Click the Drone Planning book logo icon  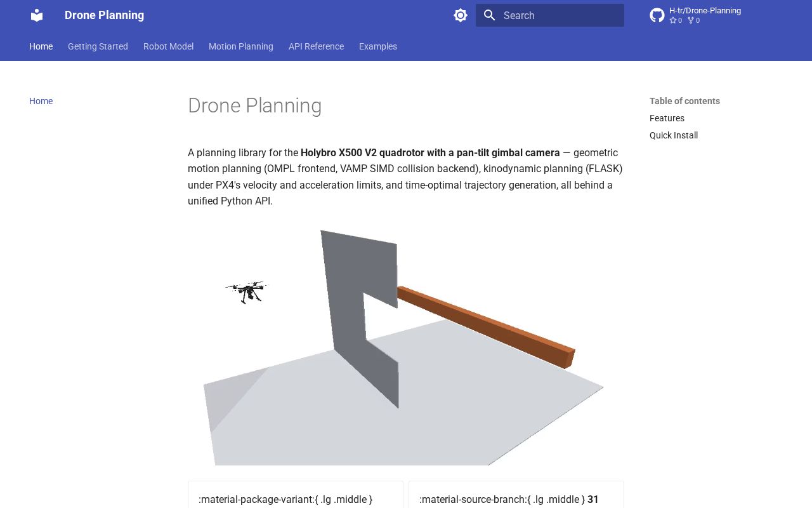[37, 15]
